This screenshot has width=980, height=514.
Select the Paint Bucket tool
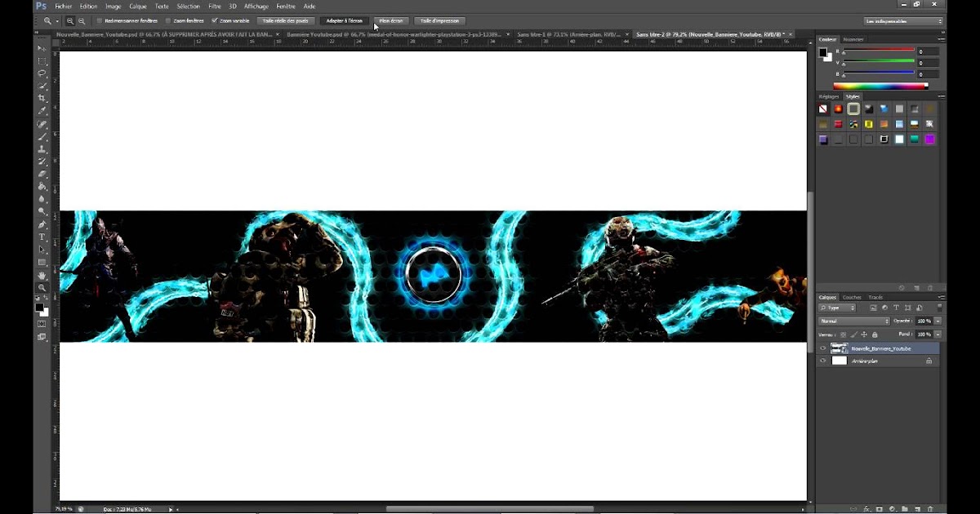point(42,187)
